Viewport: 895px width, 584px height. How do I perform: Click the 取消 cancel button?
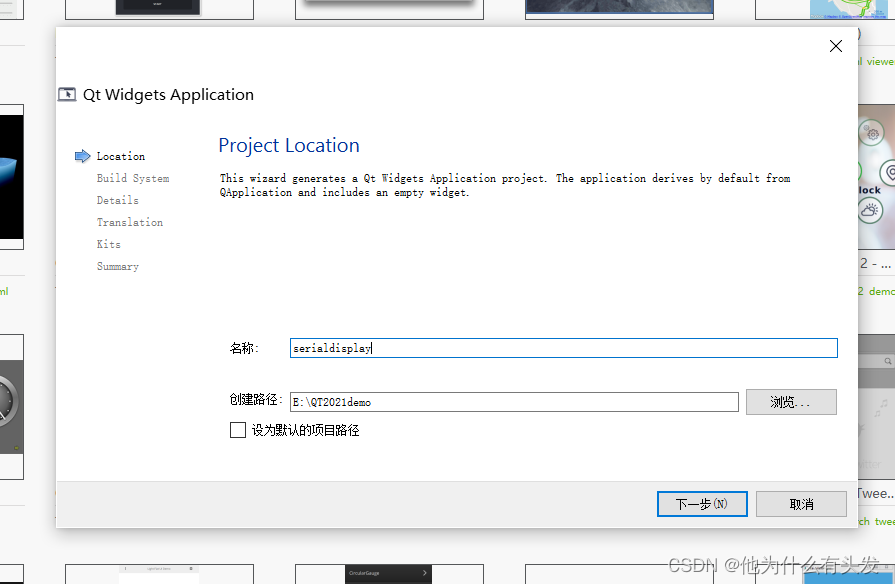pos(801,504)
